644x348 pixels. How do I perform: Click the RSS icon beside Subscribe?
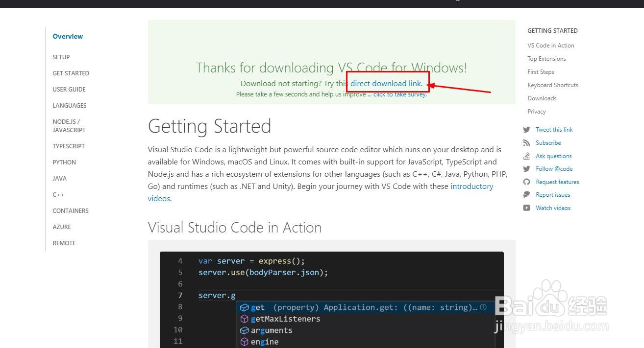(x=526, y=143)
